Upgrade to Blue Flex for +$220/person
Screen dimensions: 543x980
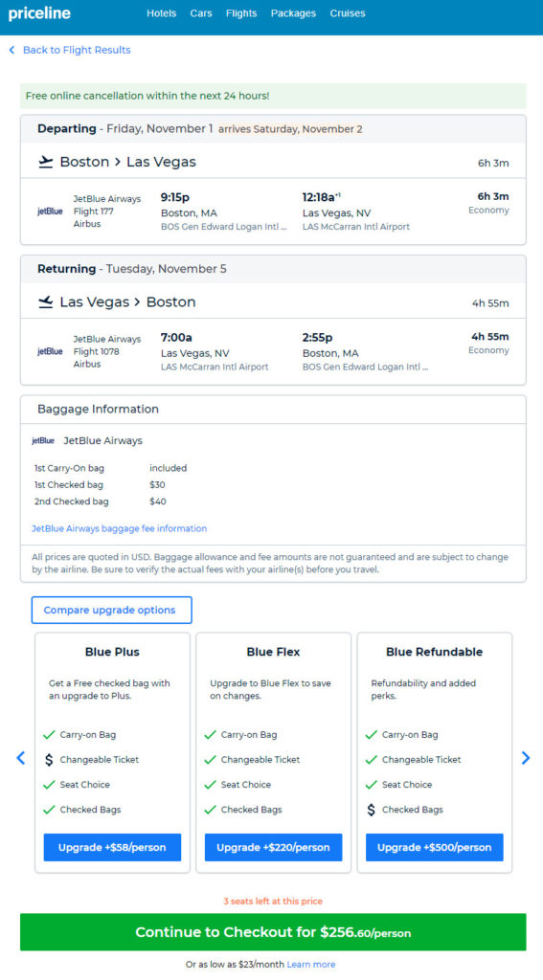click(x=273, y=848)
